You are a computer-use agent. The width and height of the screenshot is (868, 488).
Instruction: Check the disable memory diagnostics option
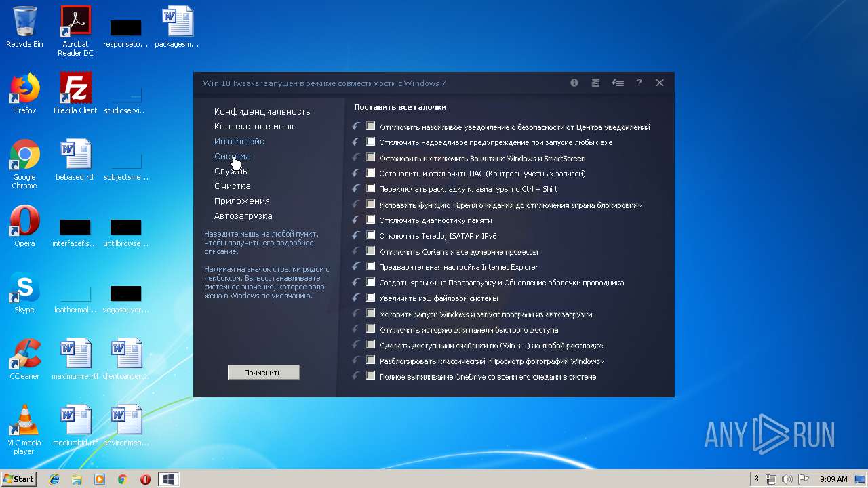[x=371, y=220]
